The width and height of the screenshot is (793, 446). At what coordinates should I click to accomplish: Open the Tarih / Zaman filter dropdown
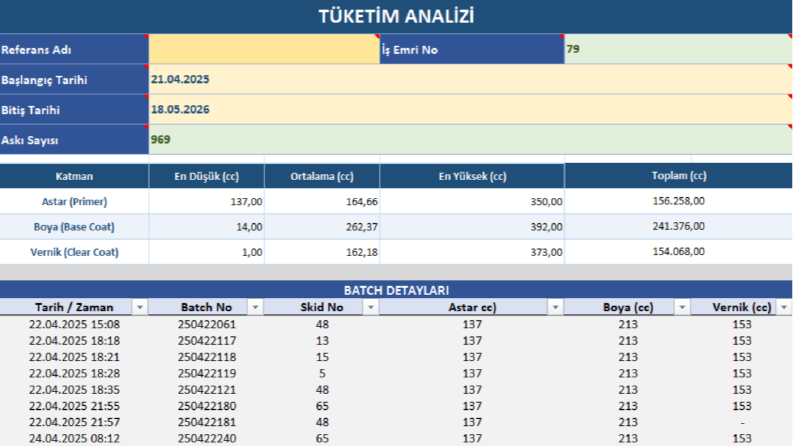point(140,307)
